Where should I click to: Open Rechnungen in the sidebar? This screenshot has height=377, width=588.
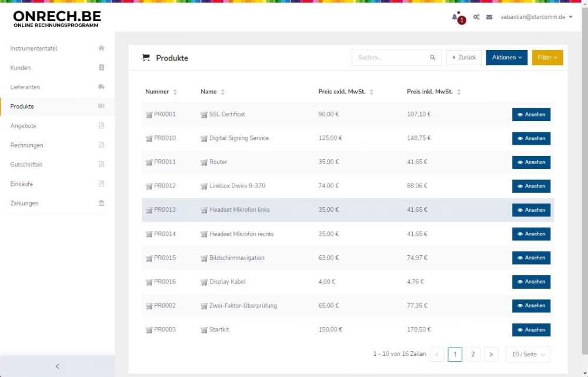26,145
